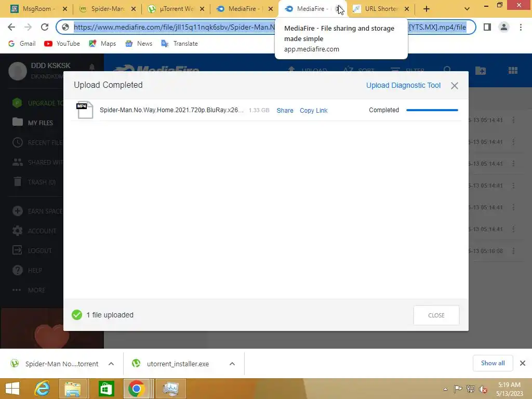The image size is (532, 399).
Task: Open Windows Store from taskbar
Action: click(x=106, y=389)
